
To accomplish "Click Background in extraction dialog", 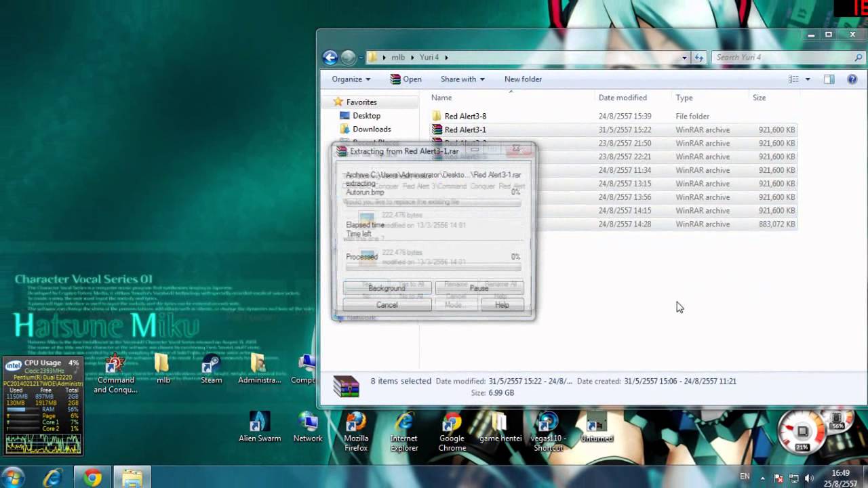I will click(387, 288).
